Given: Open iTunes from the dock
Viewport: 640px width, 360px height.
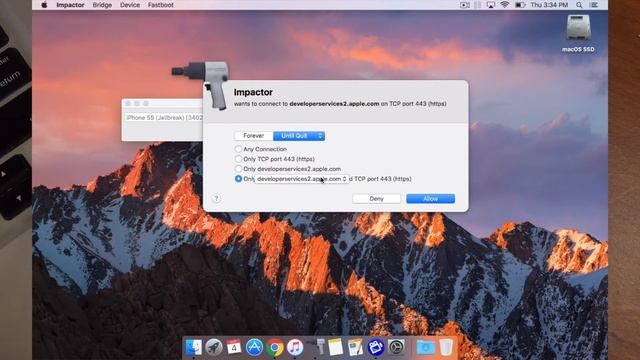Looking at the screenshot, I should click(x=295, y=347).
